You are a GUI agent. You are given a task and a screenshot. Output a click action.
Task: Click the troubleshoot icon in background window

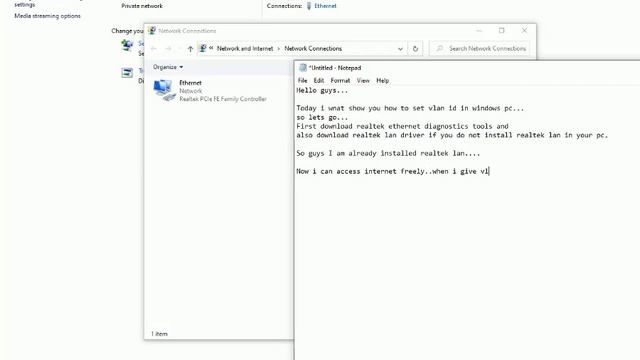point(127,73)
